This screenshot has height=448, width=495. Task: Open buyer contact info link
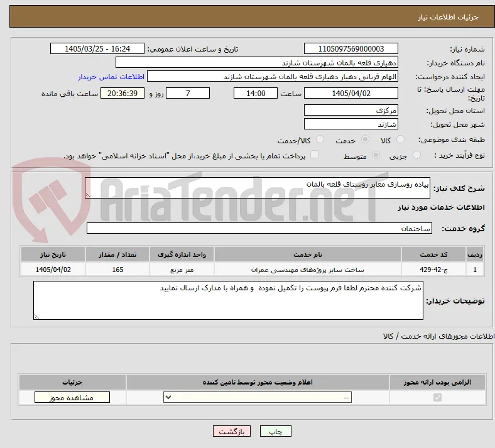pyautogui.click(x=111, y=77)
